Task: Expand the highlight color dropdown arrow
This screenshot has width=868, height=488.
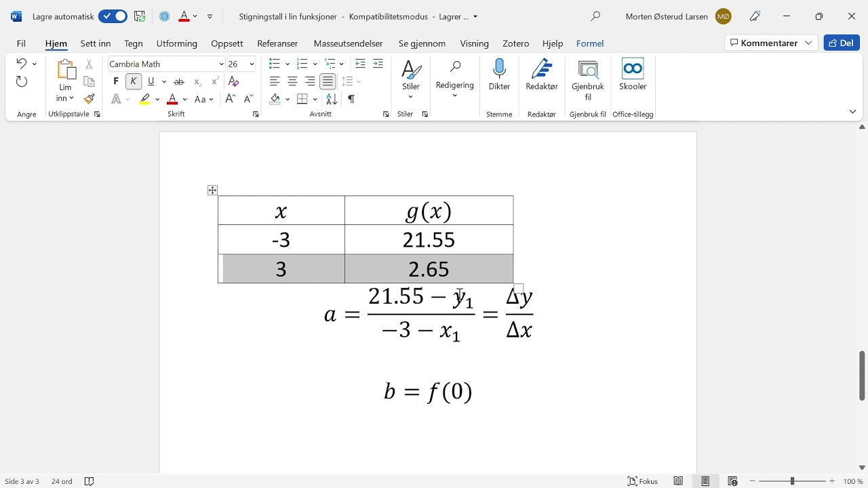Action: (157, 99)
